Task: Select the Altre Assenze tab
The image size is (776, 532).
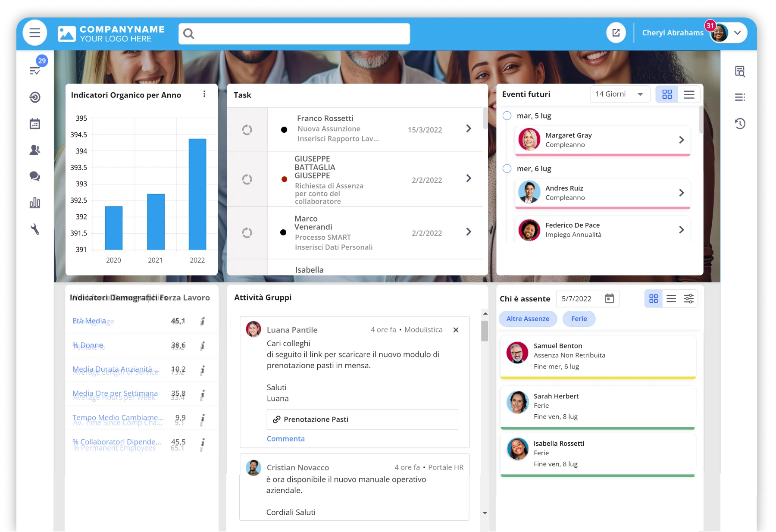Action: click(x=528, y=319)
